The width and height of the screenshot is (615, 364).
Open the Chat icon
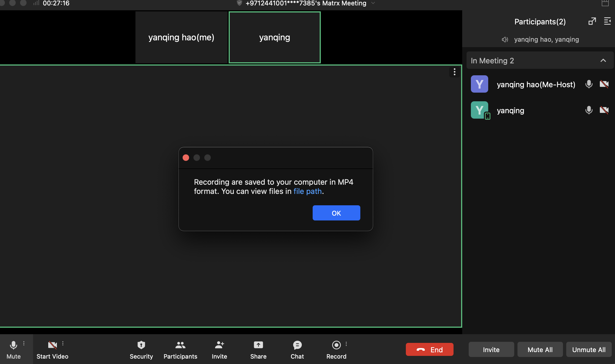[x=297, y=345]
